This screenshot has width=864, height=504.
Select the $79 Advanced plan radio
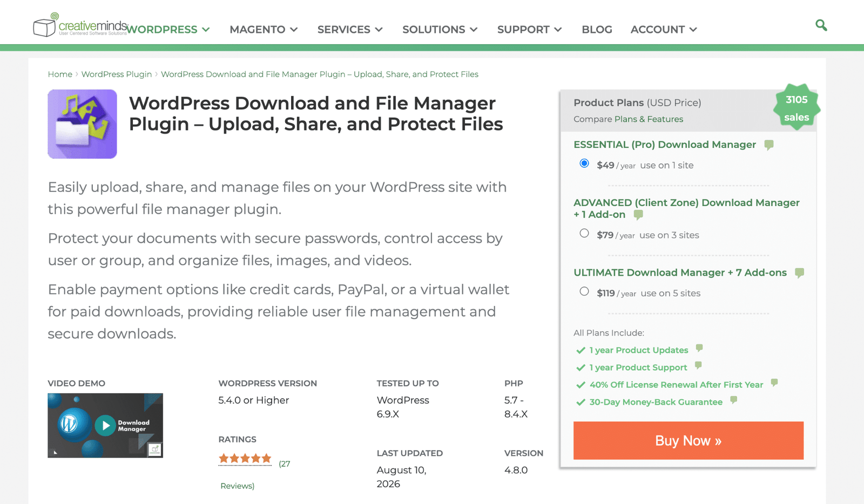pos(584,233)
